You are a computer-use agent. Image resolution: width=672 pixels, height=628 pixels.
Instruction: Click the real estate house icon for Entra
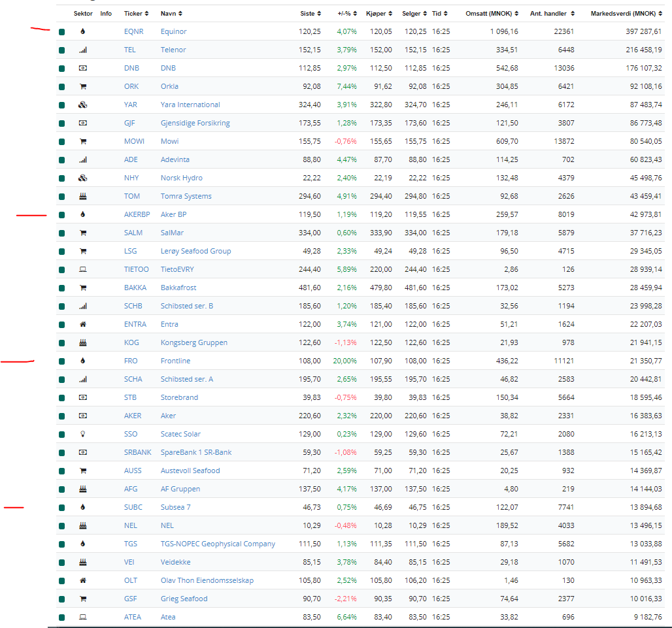click(83, 324)
